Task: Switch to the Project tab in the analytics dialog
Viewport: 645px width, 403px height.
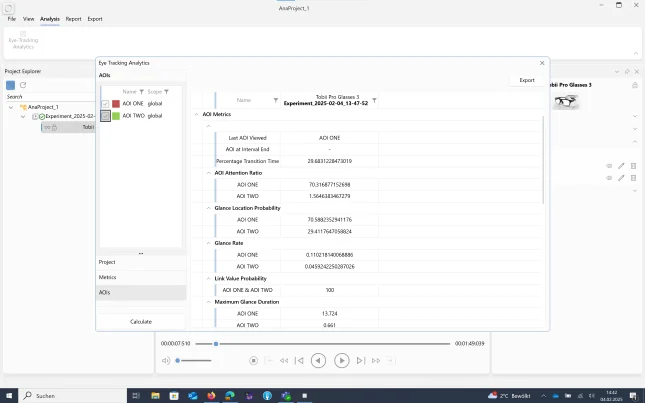Action: 141,262
